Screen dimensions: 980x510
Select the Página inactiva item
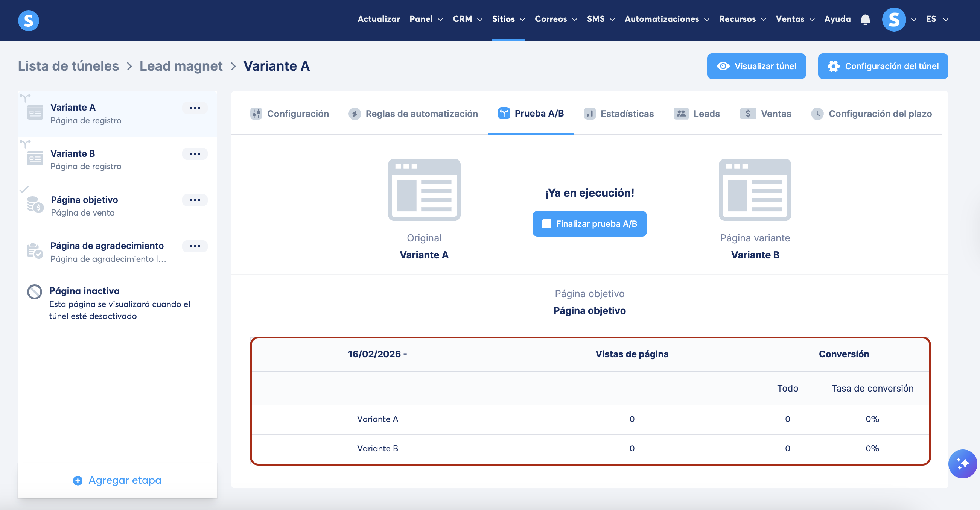[84, 291]
